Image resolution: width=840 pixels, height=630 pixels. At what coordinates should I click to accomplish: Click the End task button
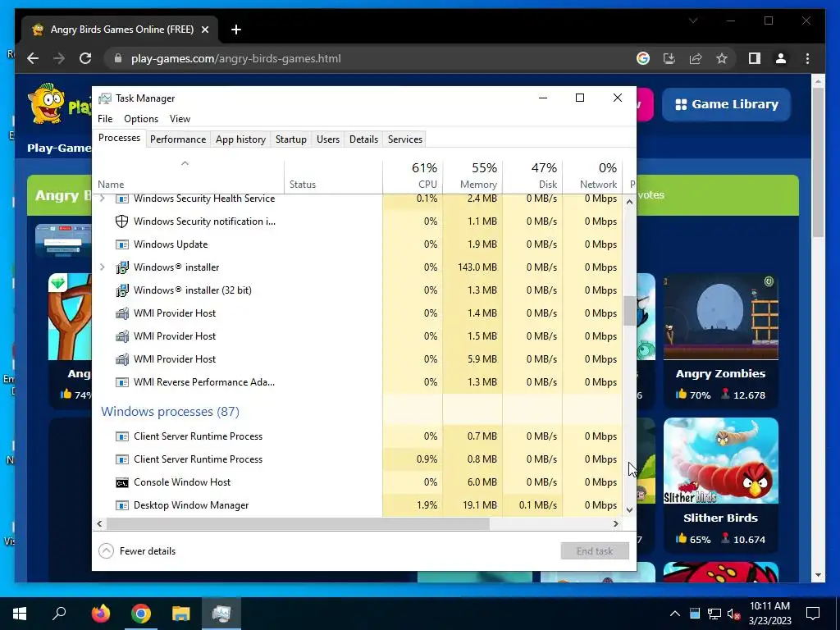(x=595, y=550)
